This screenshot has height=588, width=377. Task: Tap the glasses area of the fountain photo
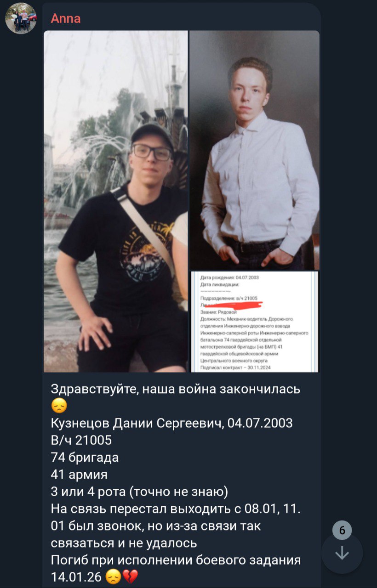[151, 152]
